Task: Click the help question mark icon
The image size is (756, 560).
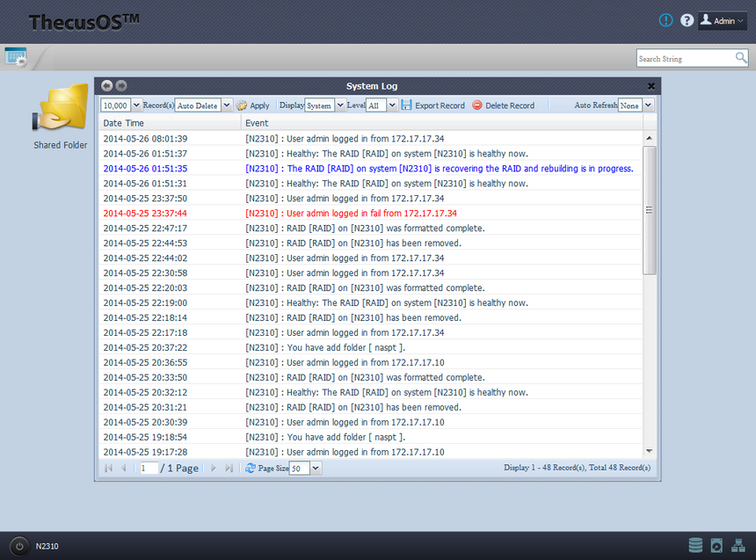Action: (687, 20)
